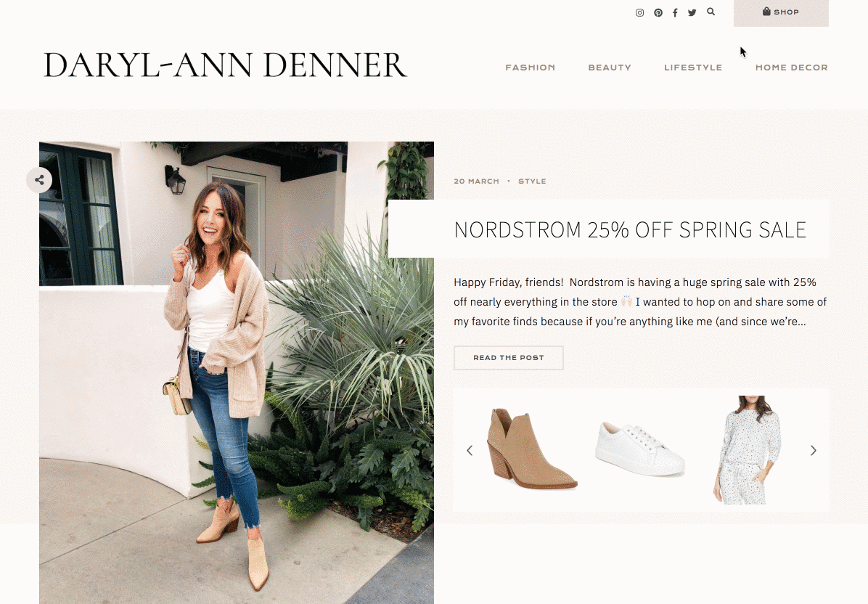Click the search magnifier icon
Screen dimensions: 868x604
coord(711,12)
